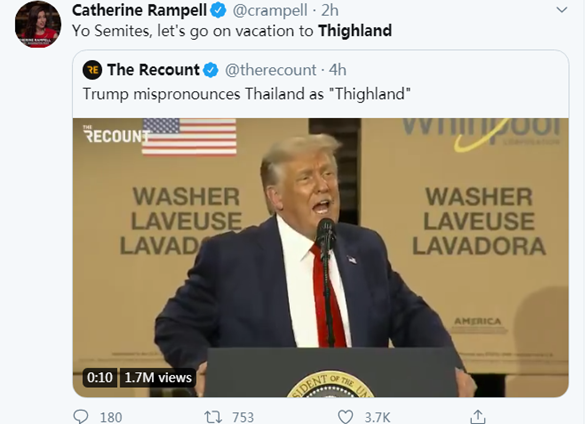Expand the tweet options chevron

point(561,10)
